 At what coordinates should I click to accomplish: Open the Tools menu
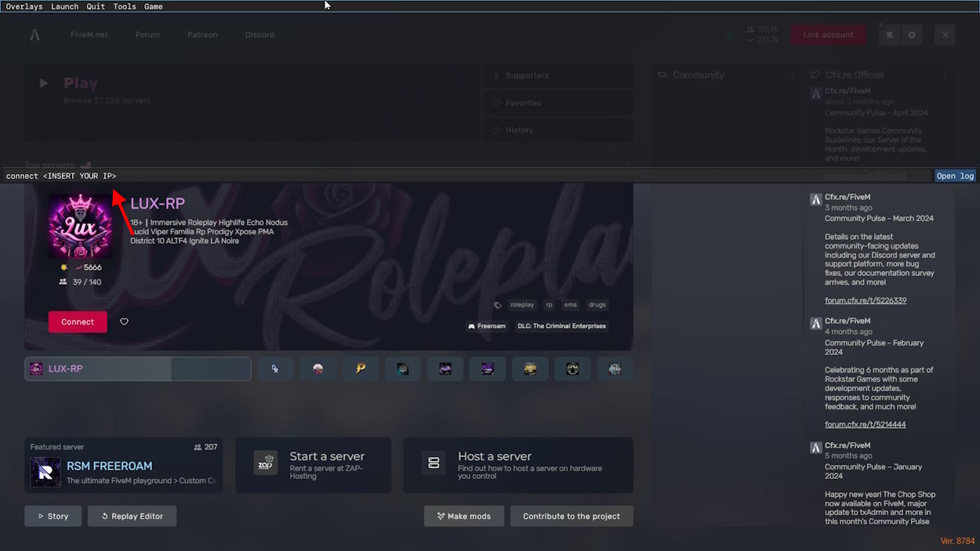(x=124, y=6)
